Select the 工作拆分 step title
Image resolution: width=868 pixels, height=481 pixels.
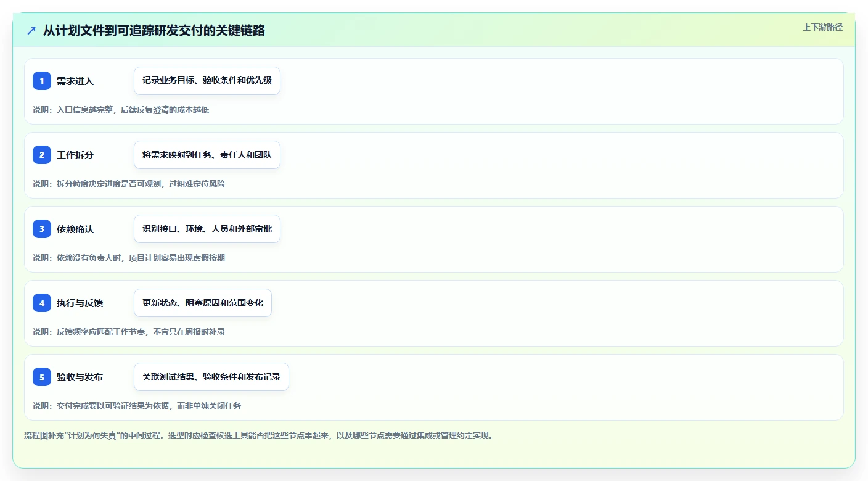(75, 155)
